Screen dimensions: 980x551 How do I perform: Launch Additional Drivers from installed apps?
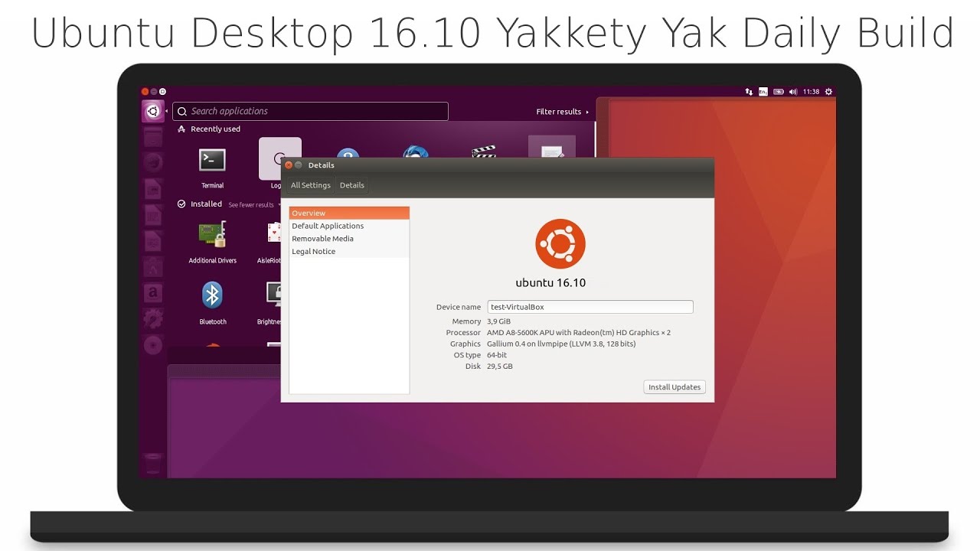click(212, 234)
